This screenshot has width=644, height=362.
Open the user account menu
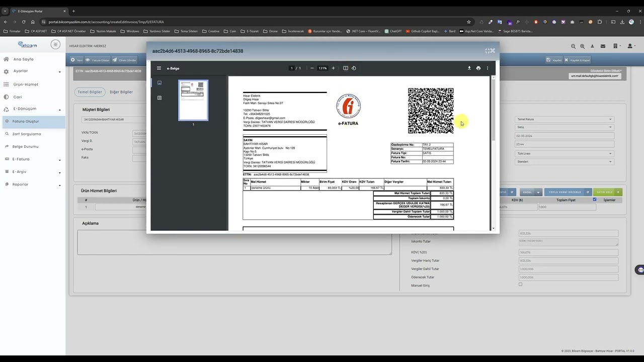[x=630, y=46]
